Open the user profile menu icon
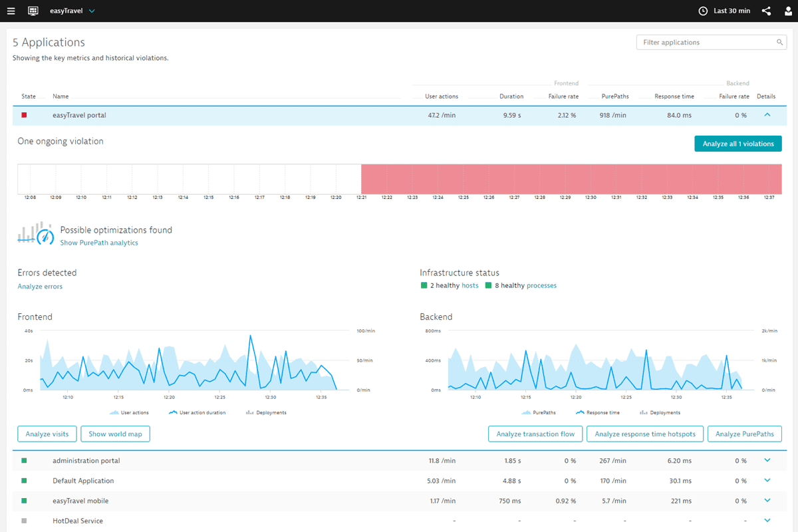The image size is (798, 532). [788, 11]
